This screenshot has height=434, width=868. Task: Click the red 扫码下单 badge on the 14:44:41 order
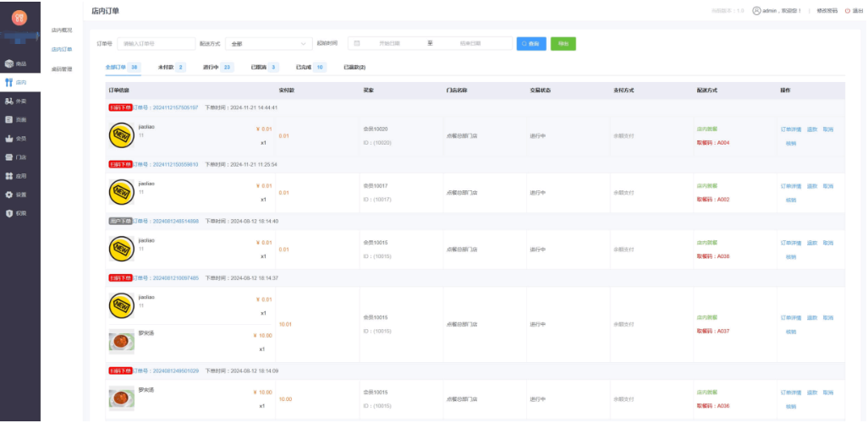tap(120, 107)
